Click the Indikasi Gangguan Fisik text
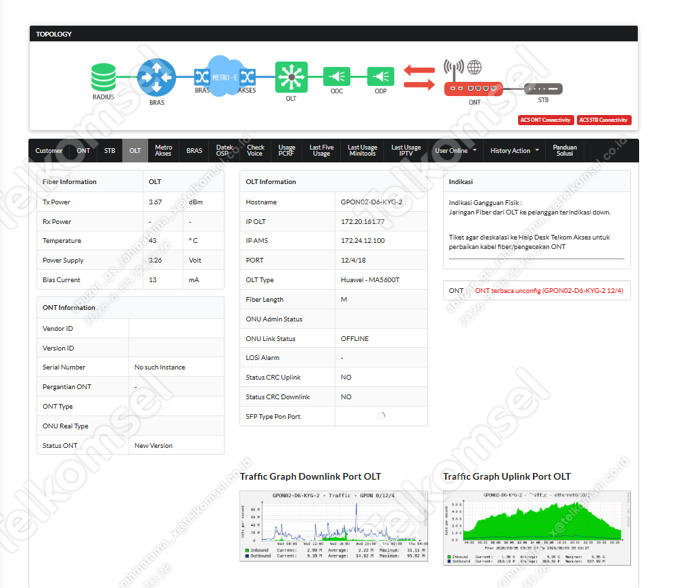 tap(486, 203)
